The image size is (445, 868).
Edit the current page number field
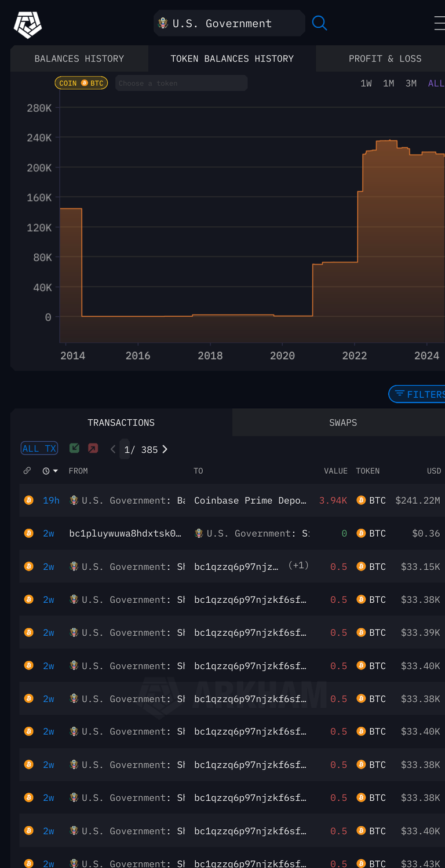click(x=125, y=449)
